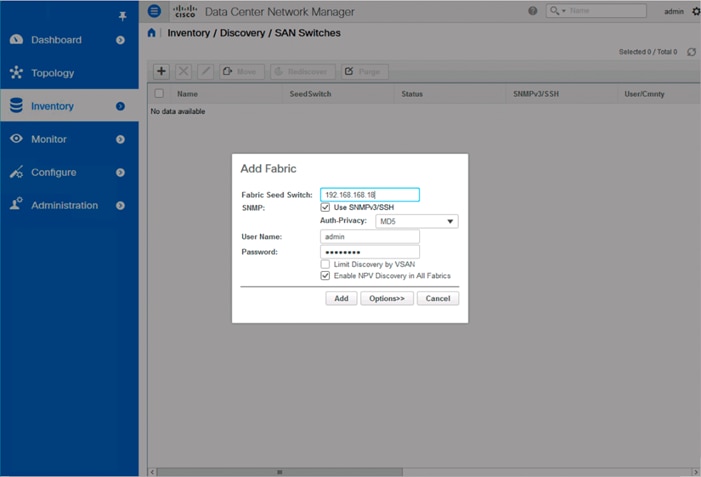Screen dimensions: 701x477
Task: Expand the Dashboard submenu arrow
Action: click(120, 40)
